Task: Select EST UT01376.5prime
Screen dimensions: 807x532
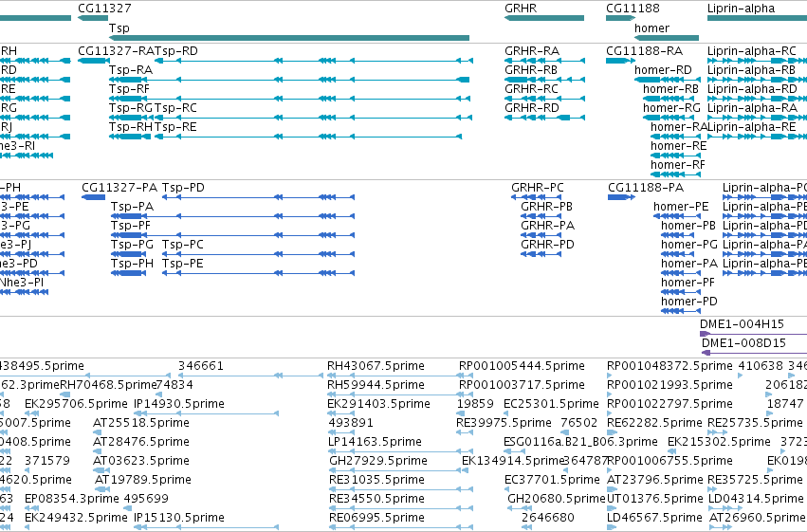Action: click(654, 499)
